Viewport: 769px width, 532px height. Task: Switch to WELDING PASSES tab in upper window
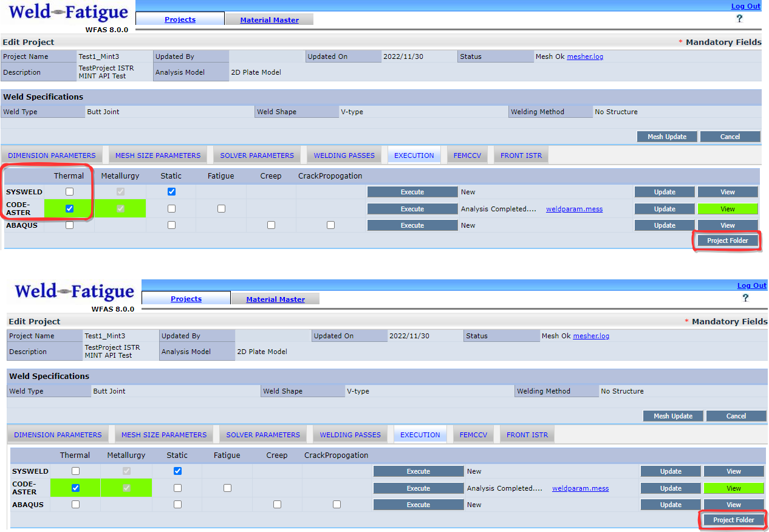[x=344, y=155]
